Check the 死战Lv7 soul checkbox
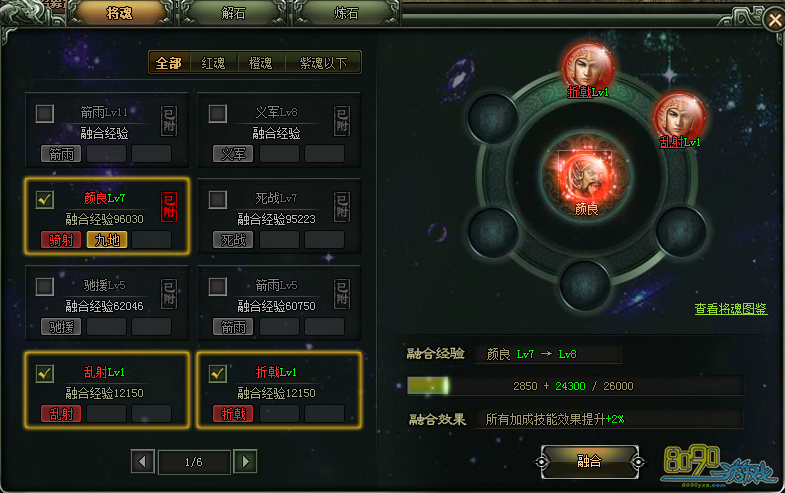 click(218, 200)
